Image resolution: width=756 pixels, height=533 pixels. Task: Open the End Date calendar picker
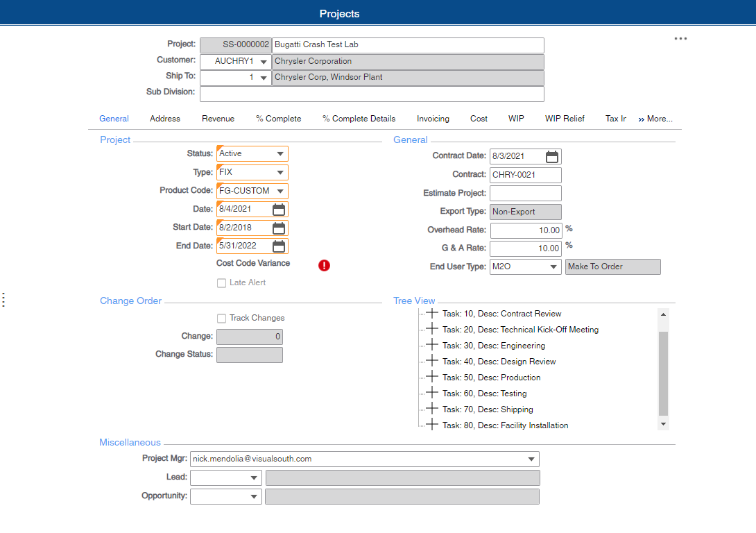(x=280, y=245)
